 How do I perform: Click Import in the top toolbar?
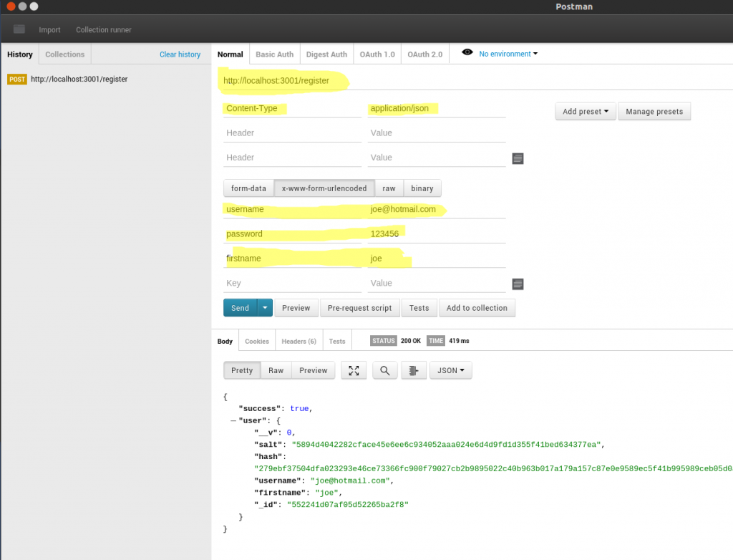pos(49,29)
